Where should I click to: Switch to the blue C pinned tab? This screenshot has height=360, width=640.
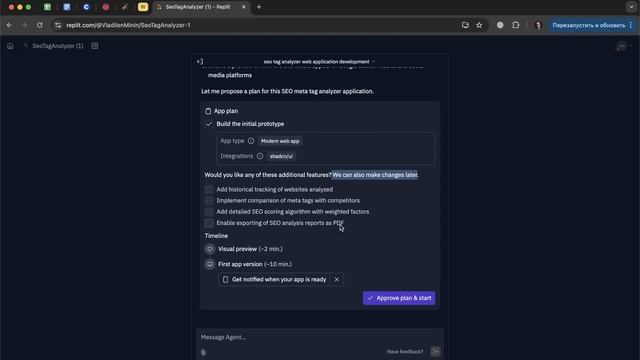click(x=86, y=7)
